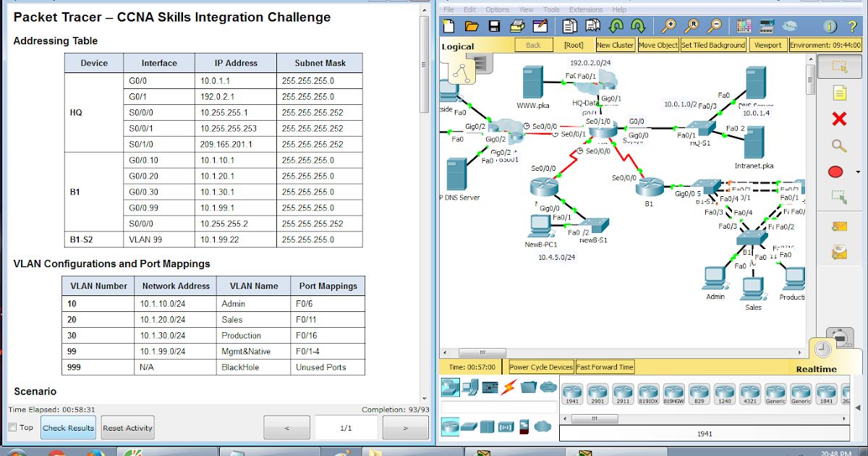Open the shape drawing dropdown arrow
Viewport: 868px width, 456px height.
tap(856, 170)
